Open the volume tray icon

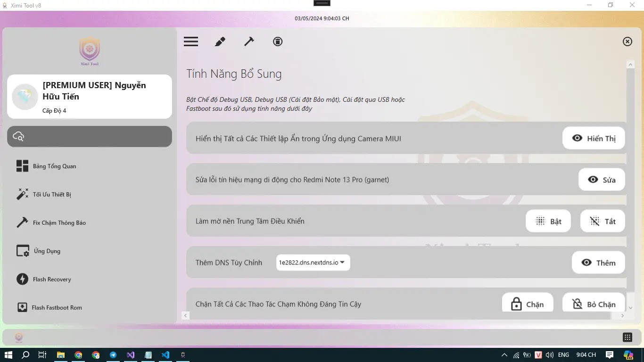[549, 355]
